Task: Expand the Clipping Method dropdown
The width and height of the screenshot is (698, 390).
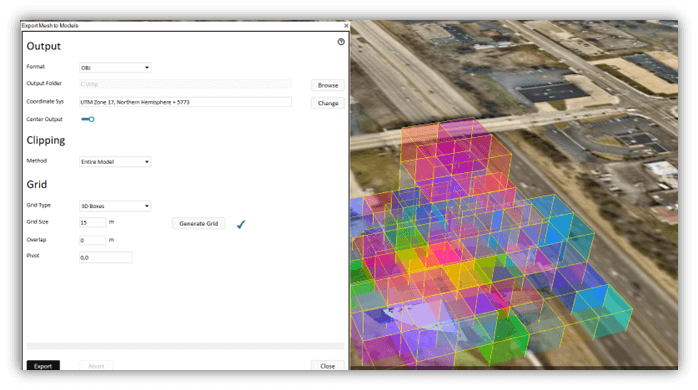Action: point(115,162)
